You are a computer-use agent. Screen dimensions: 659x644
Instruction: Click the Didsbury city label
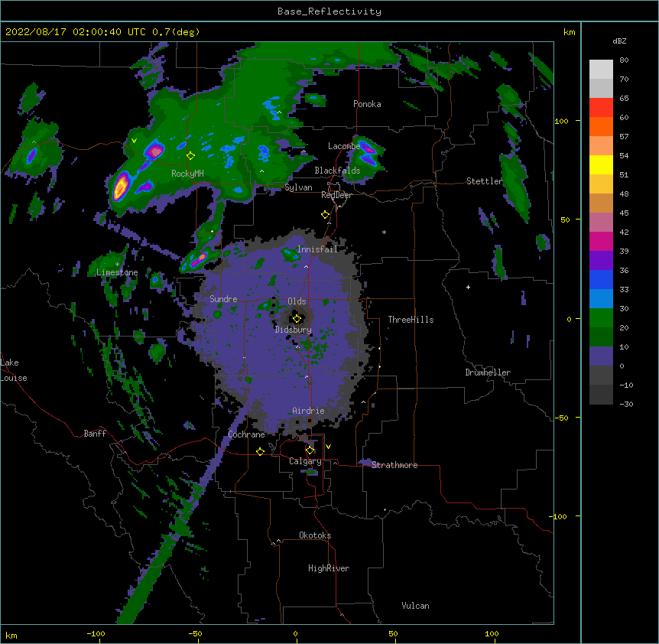293,330
